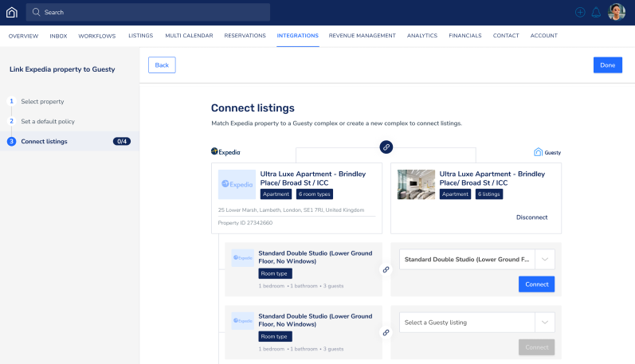Click link icon beside first Standard Double Studio
The image size is (635, 364).
pos(386,269)
